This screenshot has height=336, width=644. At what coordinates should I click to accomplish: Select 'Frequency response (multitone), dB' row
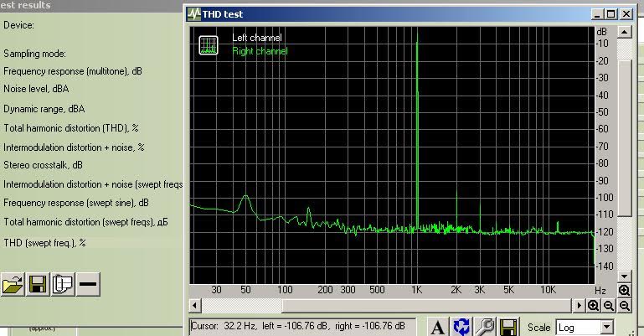73,71
